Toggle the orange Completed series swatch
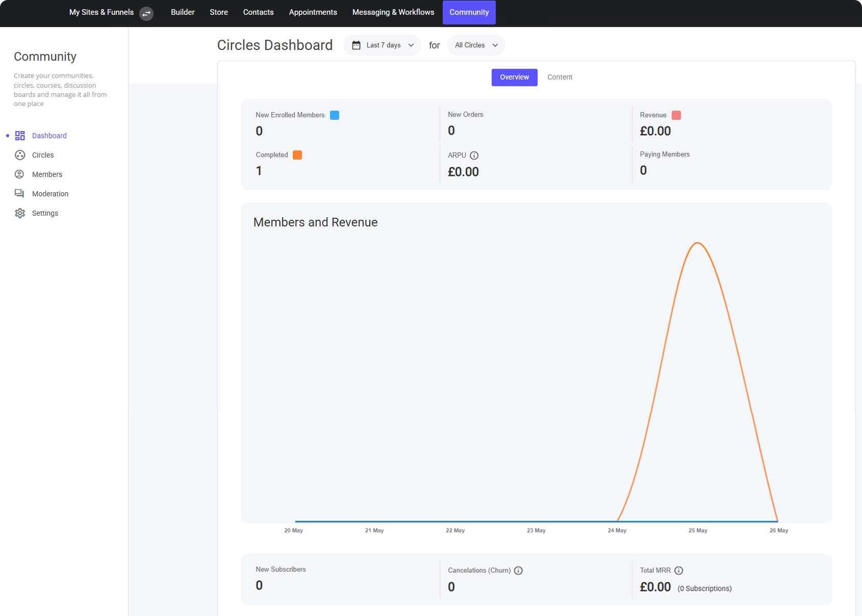Image resolution: width=862 pixels, height=616 pixels. pos(297,155)
